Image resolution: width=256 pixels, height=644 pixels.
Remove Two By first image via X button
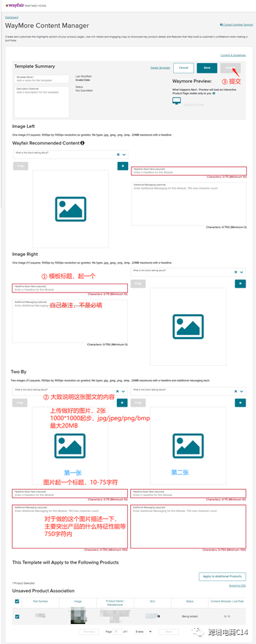pos(122,403)
